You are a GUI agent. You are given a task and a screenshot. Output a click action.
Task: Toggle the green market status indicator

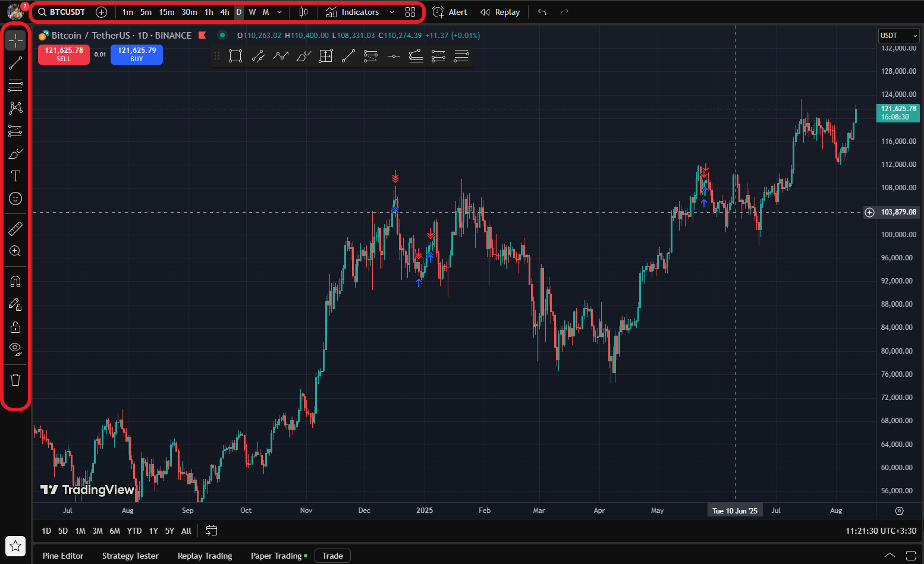[222, 35]
